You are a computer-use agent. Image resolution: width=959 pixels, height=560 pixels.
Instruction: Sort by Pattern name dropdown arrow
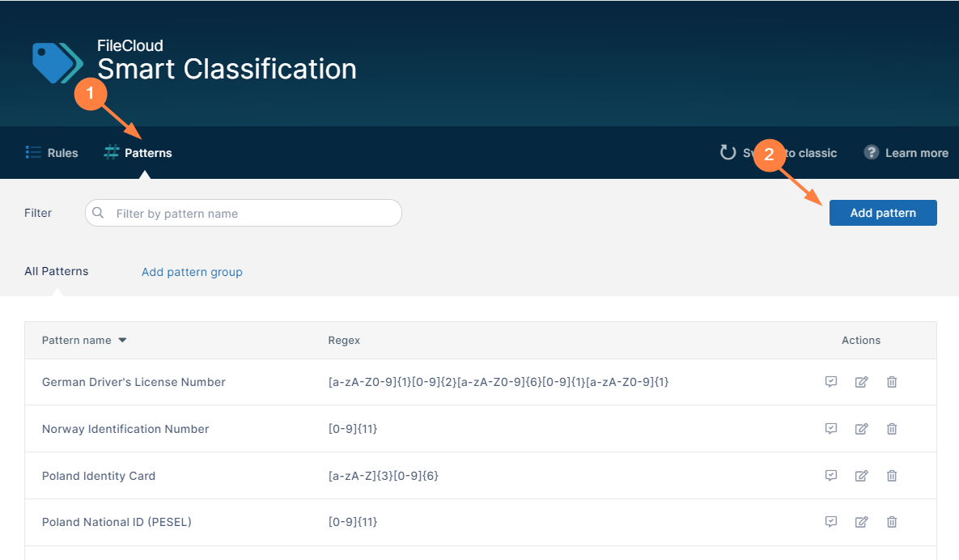[x=122, y=341]
